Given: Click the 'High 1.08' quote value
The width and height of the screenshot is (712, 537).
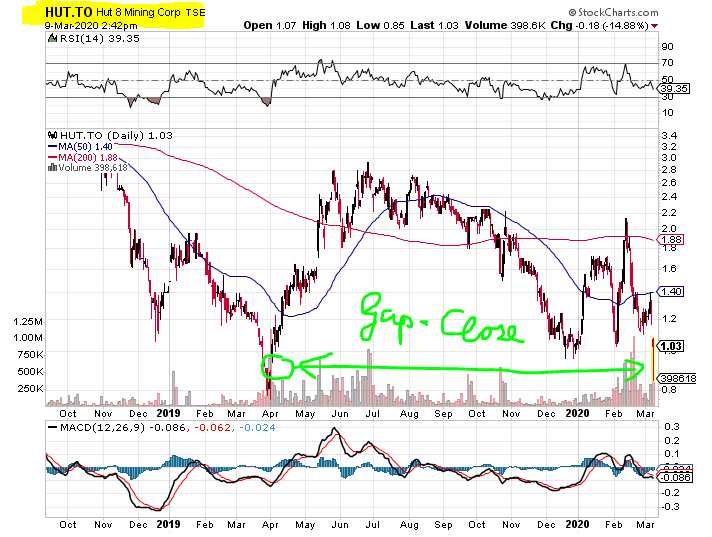Looking at the screenshot, I should point(326,25).
